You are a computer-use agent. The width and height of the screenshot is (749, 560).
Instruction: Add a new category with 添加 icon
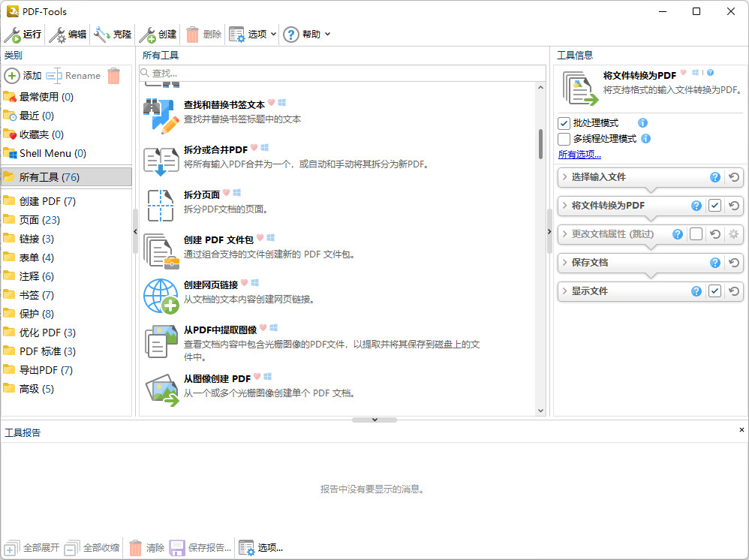12,76
